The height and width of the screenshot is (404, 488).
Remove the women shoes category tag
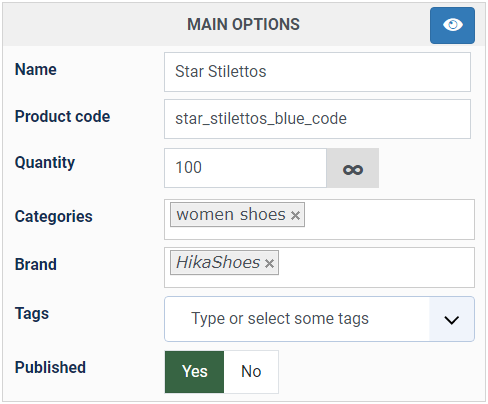tap(295, 215)
